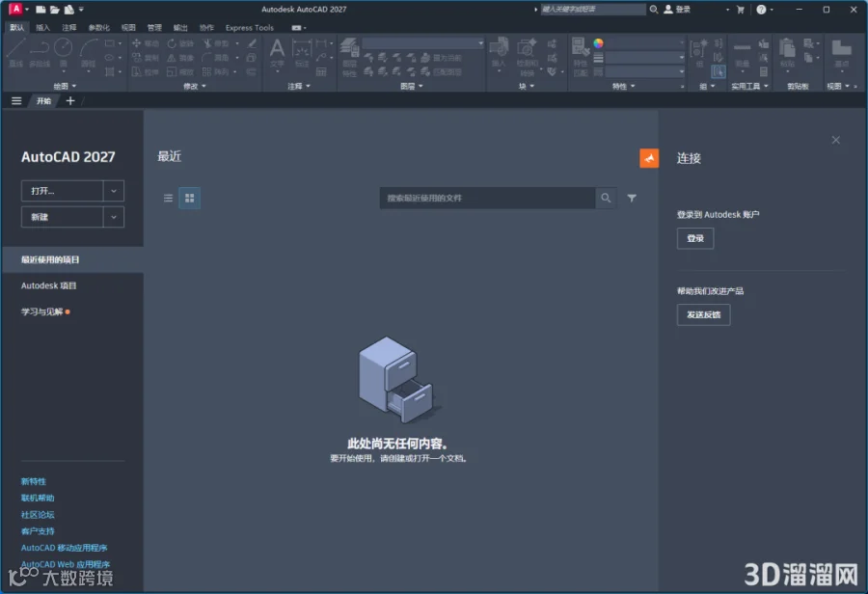Select the Stretch (拉伸) tool

[146, 72]
